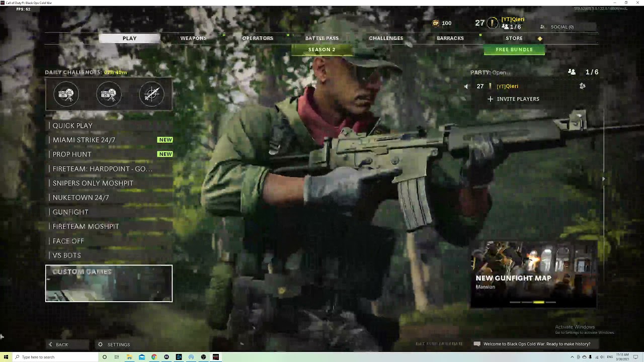Click the Settings gear icon
This screenshot has height=362, width=644.
click(100, 344)
